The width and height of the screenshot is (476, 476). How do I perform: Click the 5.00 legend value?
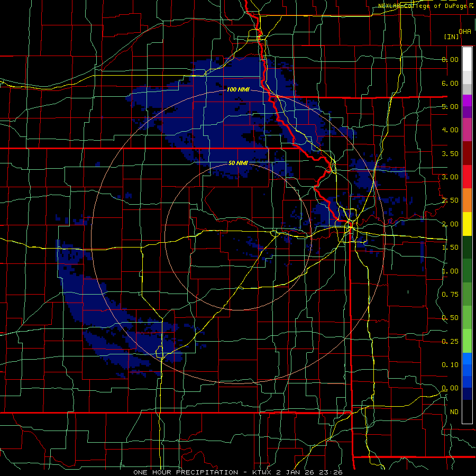click(x=450, y=106)
